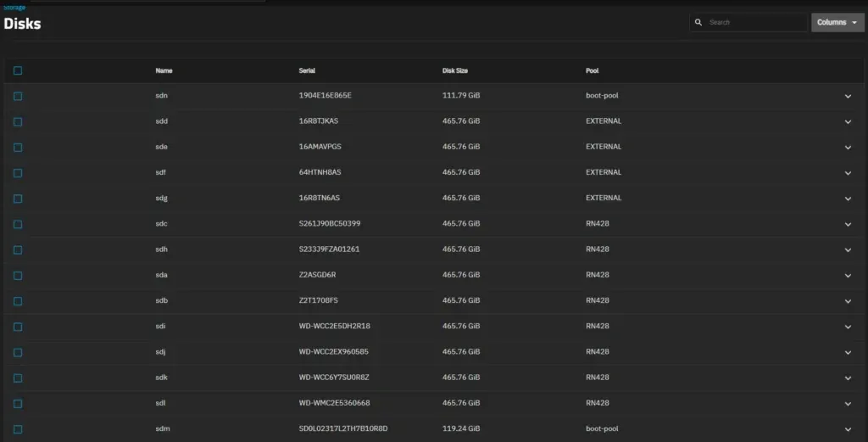Type in the Search disks field
The image size is (868, 442).
(x=754, y=22)
